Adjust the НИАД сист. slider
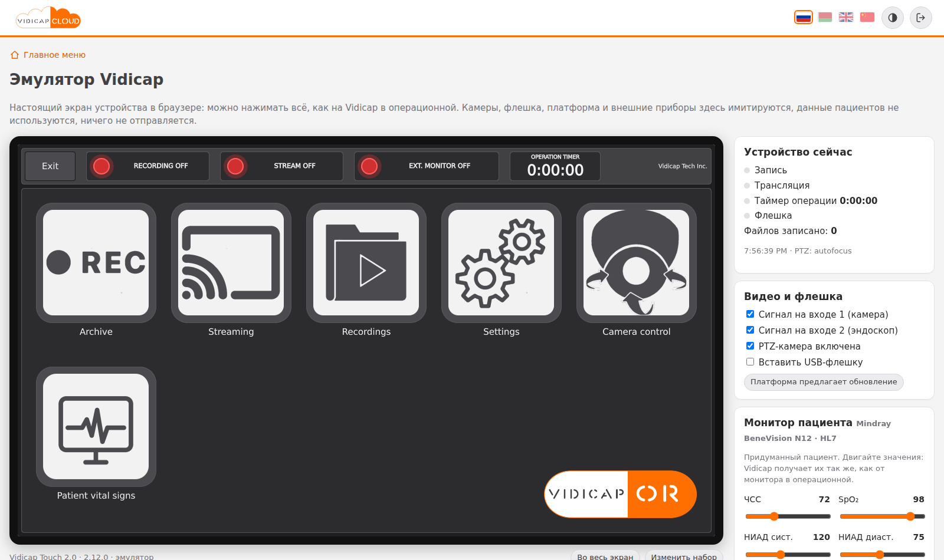The height and width of the screenshot is (560, 944). 788,554
